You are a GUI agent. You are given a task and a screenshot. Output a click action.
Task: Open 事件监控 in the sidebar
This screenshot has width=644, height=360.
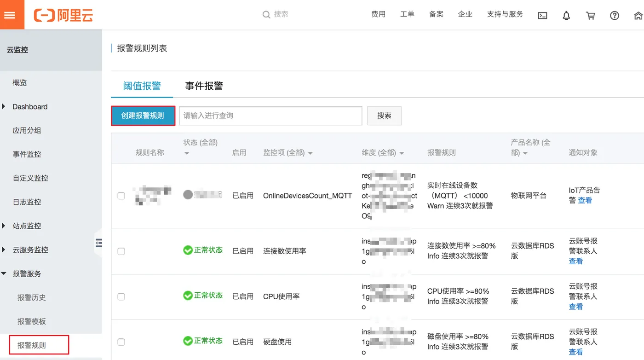coord(27,155)
